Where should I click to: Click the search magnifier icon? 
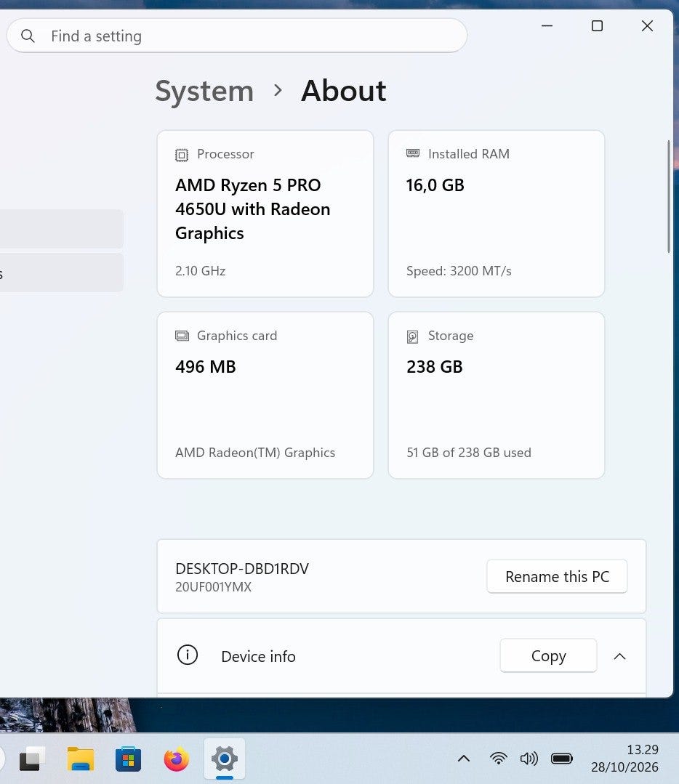[x=28, y=36]
